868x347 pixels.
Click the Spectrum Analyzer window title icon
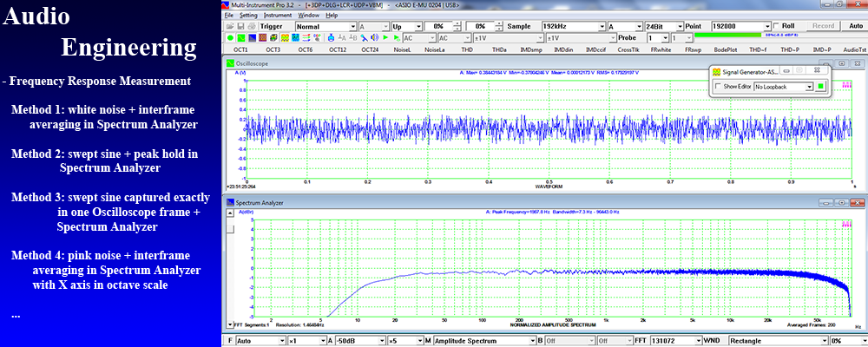pyautogui.click(x=231, y=203)
